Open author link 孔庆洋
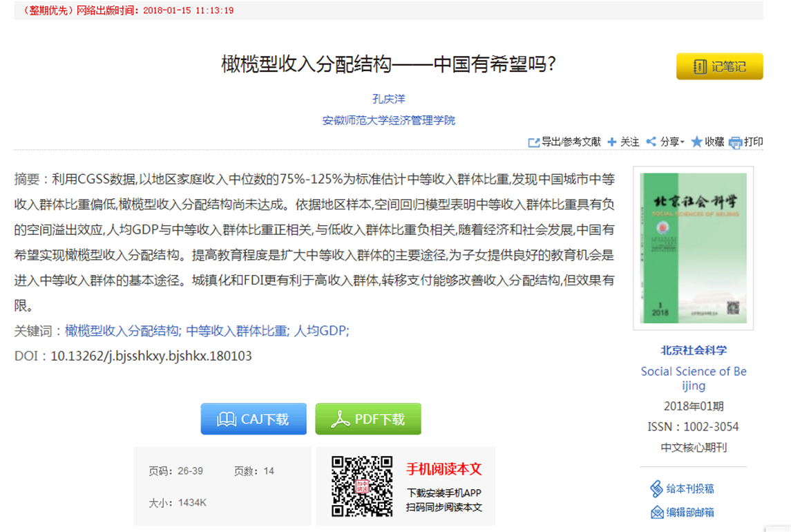 (x=388, y=99)
